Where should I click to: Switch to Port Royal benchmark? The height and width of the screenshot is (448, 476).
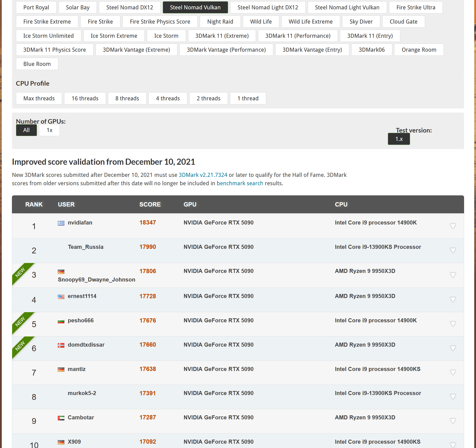(x=36, y=7)
